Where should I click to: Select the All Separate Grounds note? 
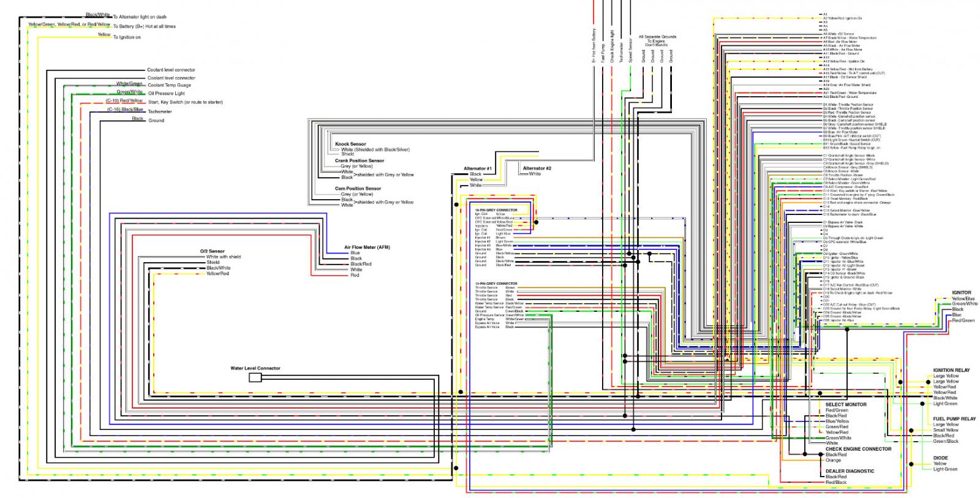[657, 41]
